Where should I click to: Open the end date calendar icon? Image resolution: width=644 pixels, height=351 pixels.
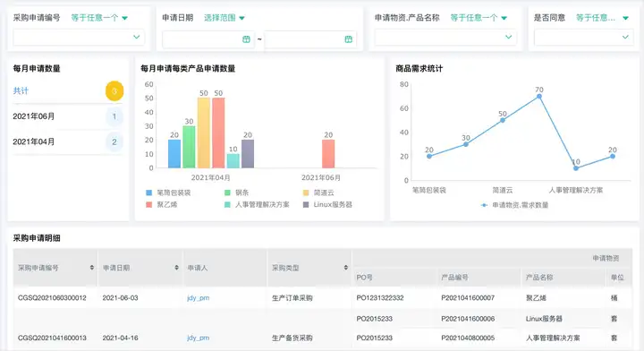348,39
